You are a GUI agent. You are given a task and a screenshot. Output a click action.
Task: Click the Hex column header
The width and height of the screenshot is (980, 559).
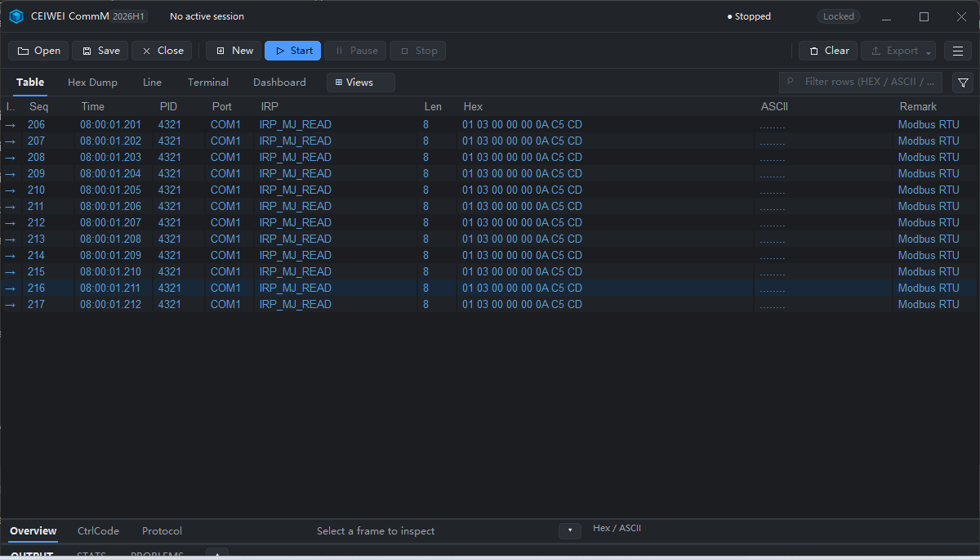click(x=473, y=107)
